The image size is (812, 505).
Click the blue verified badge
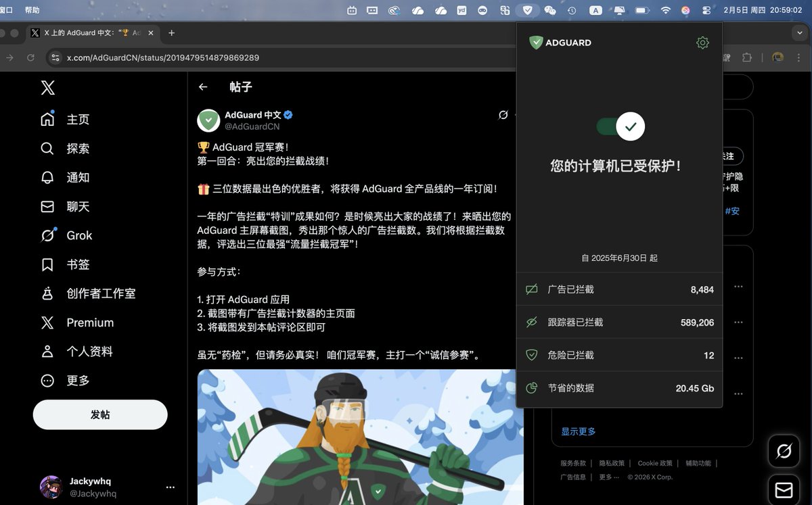pyautogui.click(x=288, y=115)
